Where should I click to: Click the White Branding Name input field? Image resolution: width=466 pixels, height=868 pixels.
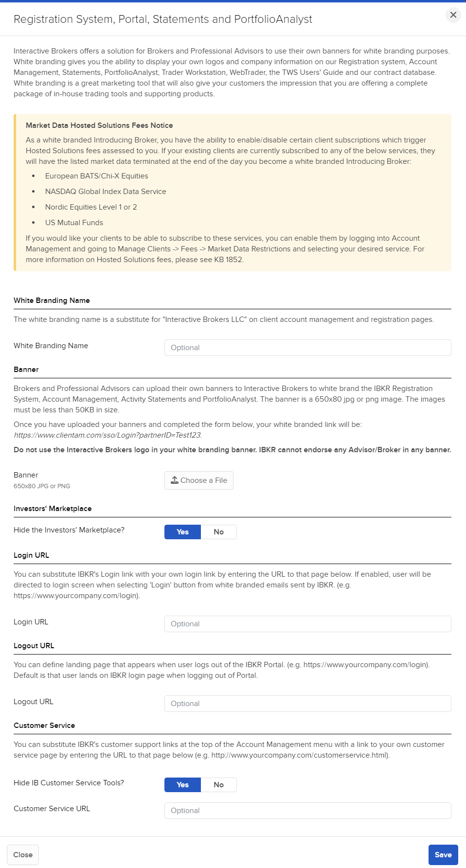tap(307, 347)
